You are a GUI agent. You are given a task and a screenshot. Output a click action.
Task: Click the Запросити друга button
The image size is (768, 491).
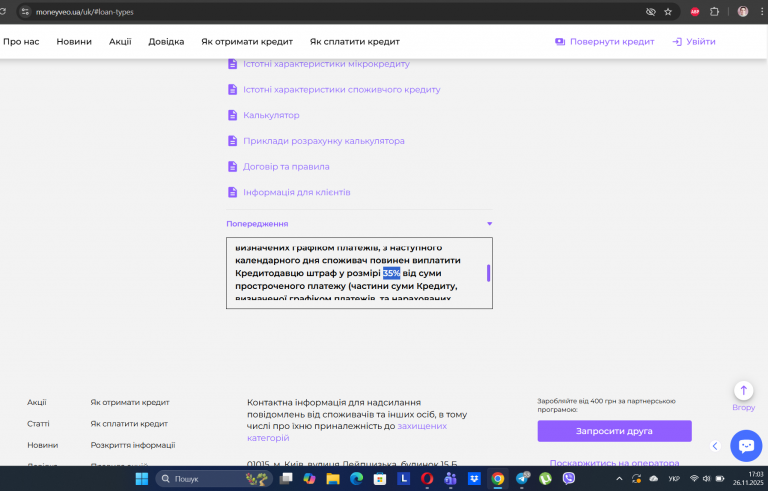click(x=614, y=431)
